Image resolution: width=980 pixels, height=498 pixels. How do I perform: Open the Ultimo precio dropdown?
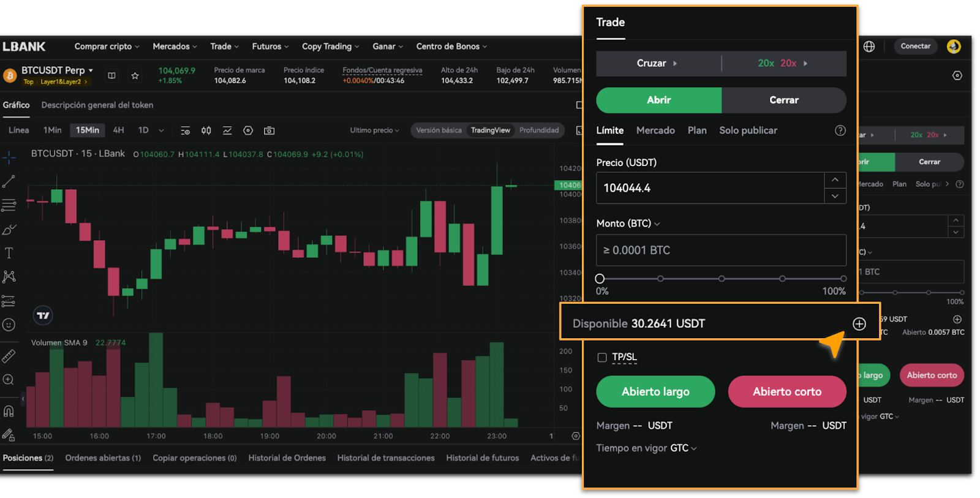pos(374,130)
